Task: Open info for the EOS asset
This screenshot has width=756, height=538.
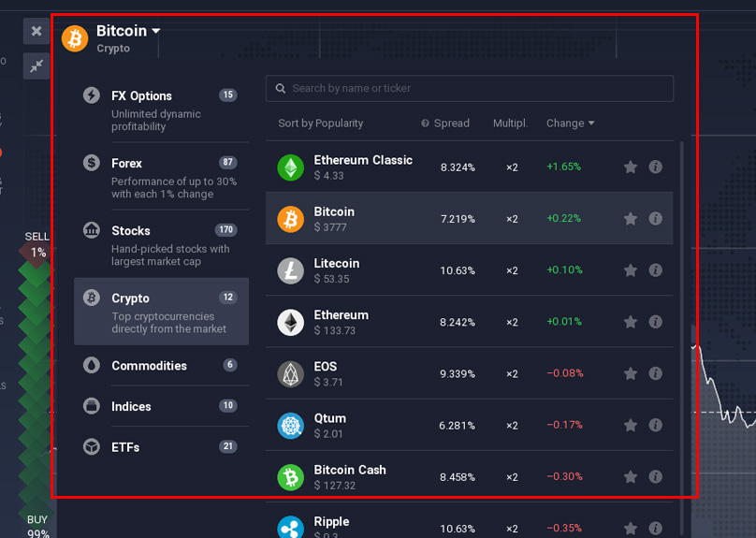Action: coord(656,373)
